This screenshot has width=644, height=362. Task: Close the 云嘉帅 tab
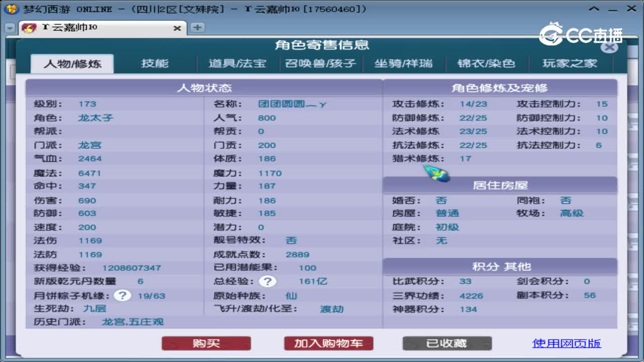point(177,28)
